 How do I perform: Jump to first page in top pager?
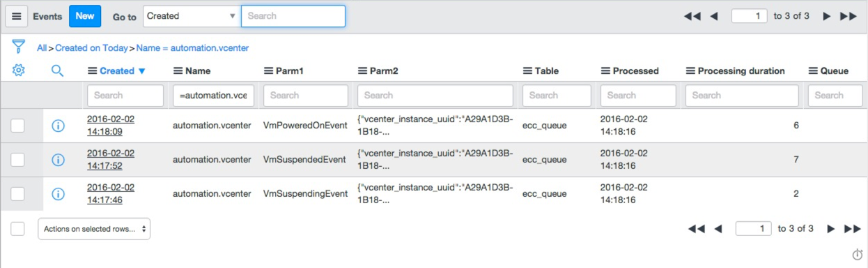692,16
